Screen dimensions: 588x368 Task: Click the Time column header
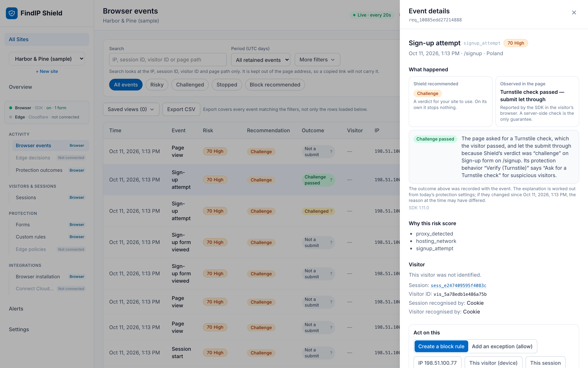coord(115,130)
